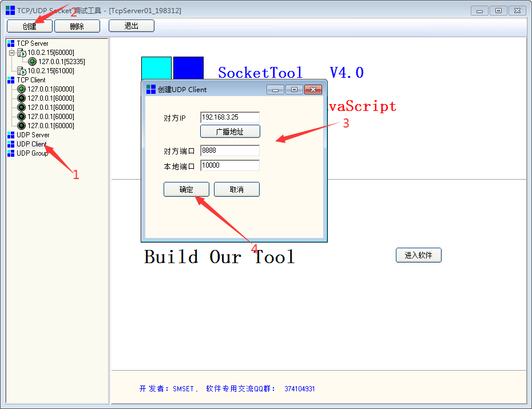The height and width of the screenshot is (409, 532).
Task: Click the 广播地址 button
Action: (230, 132)
